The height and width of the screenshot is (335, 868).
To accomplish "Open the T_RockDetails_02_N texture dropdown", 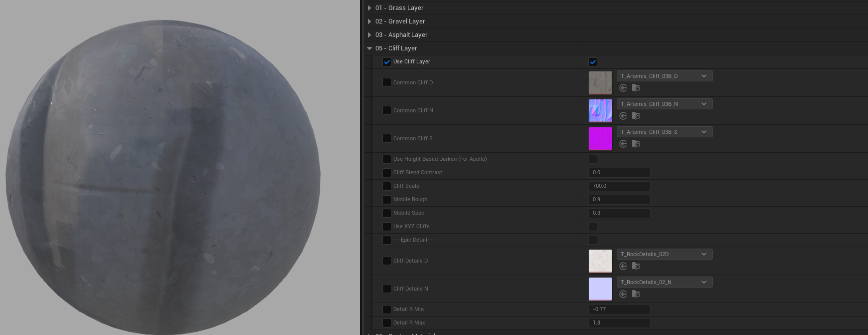I will (664, 282).
